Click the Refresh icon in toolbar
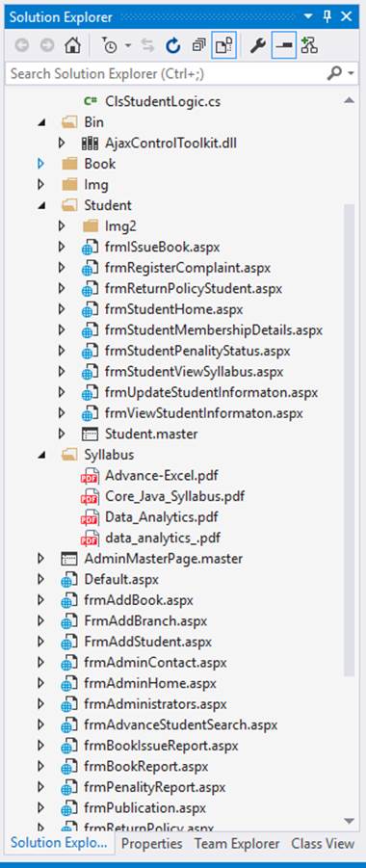 pos(173,46)
